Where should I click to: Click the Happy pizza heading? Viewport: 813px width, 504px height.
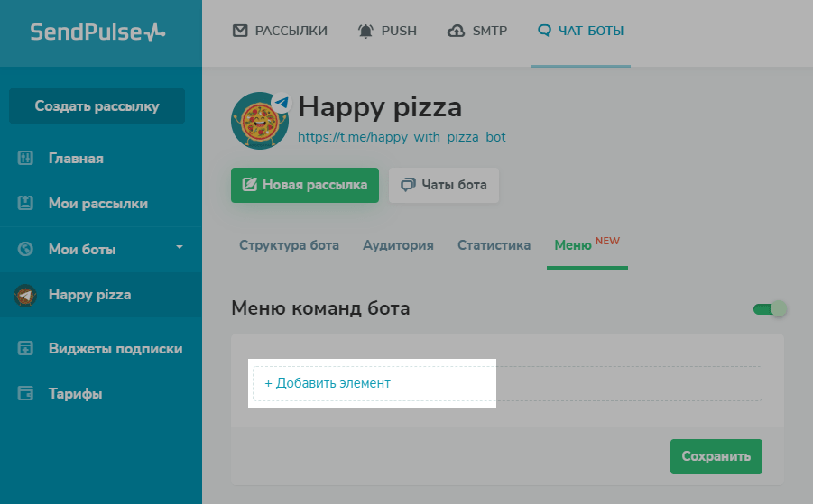click(380, 107)
